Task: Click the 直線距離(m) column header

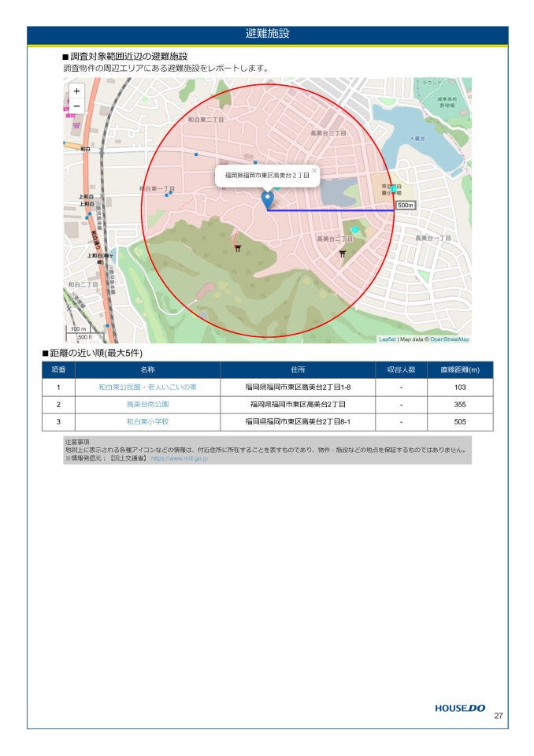Action: 460,369
